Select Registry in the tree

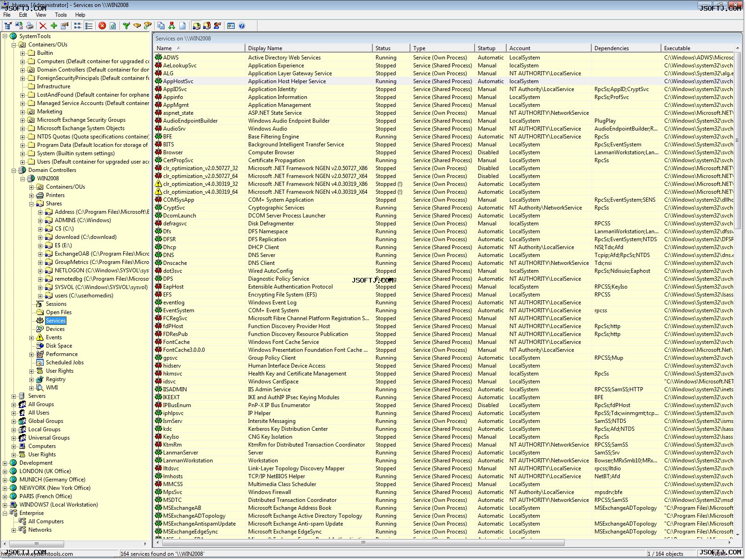56,379
